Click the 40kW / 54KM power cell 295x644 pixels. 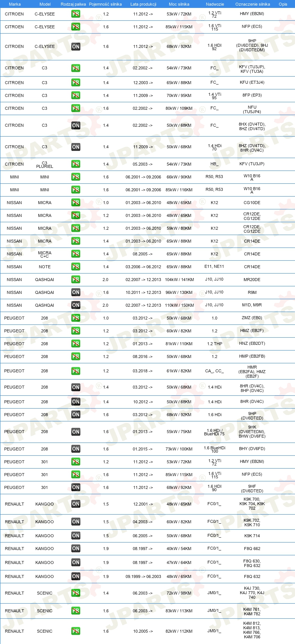179,549
